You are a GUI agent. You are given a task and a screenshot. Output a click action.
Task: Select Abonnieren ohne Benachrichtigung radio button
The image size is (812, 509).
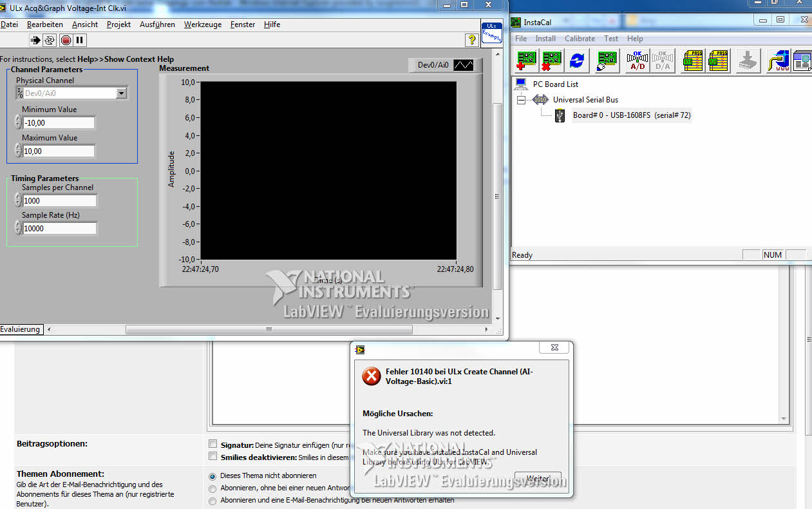(213, 488)
